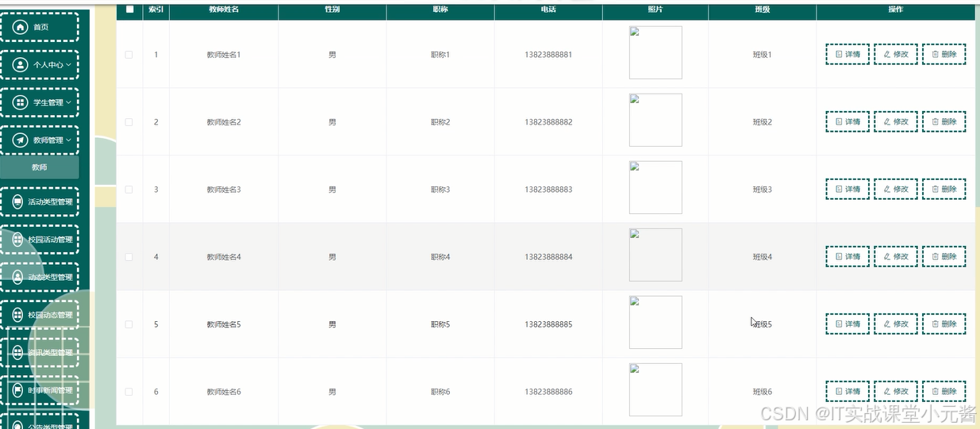Open 校园活动管理 menu item
The height and width of the screenshot is (429, 980).
(x=40, y=239)
